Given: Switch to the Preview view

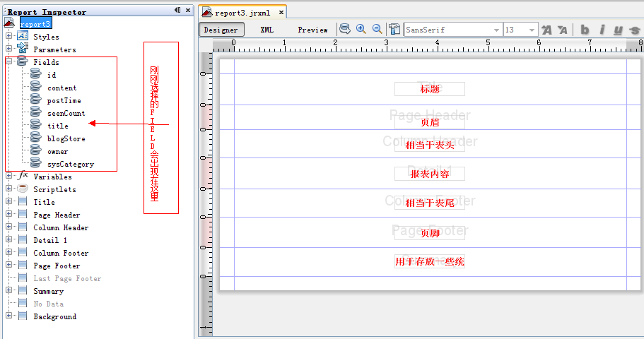Looking at the screenshot, I should coord(312,30).
